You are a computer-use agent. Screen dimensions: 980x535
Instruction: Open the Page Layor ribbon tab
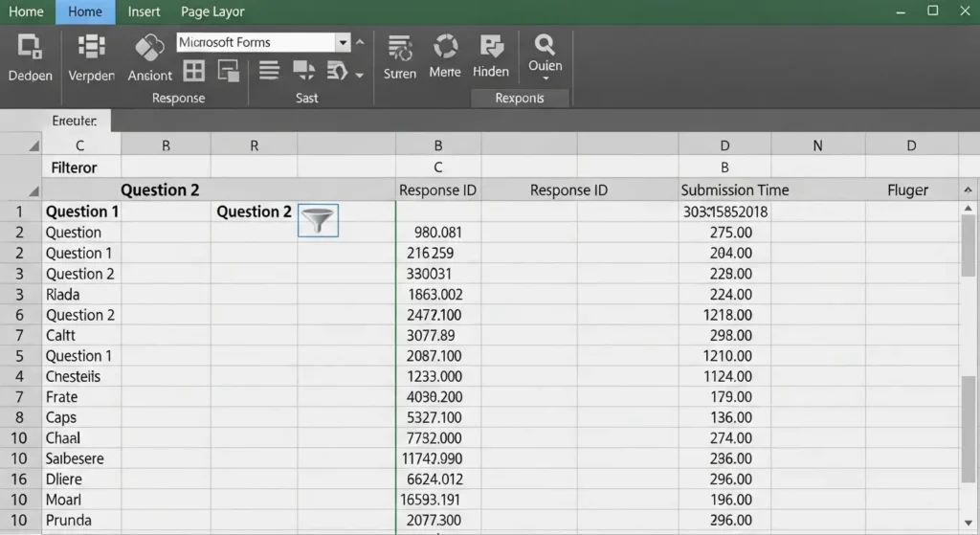tap(212, 11)
